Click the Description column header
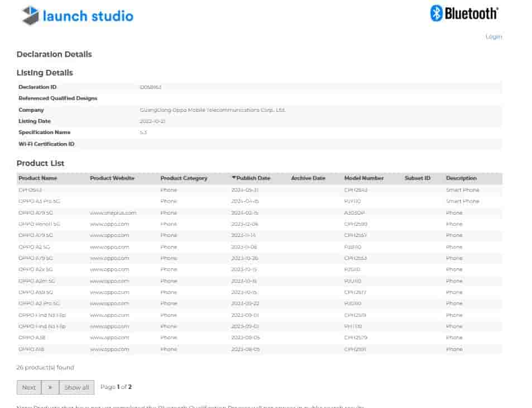Screen dimensions: 532x408 (461, 178)
